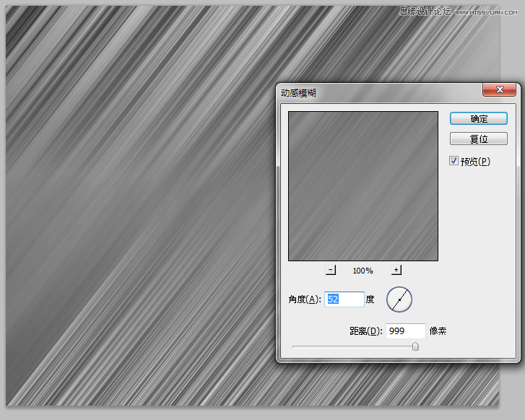Click the 角度 angle input field
The image size is (525, 420).
[344, 299]
